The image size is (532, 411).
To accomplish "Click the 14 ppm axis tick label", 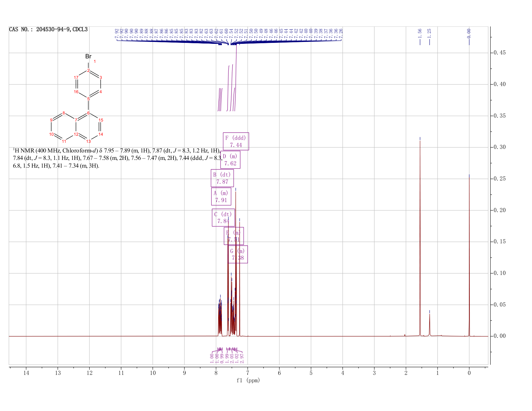I will tap(26, 373).
